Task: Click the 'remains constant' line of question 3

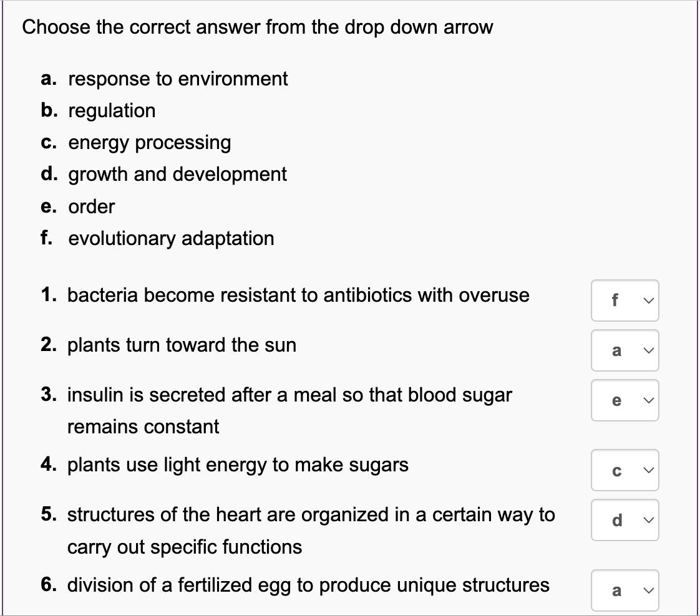Action: pyautogui.click(x=143, y=427)
